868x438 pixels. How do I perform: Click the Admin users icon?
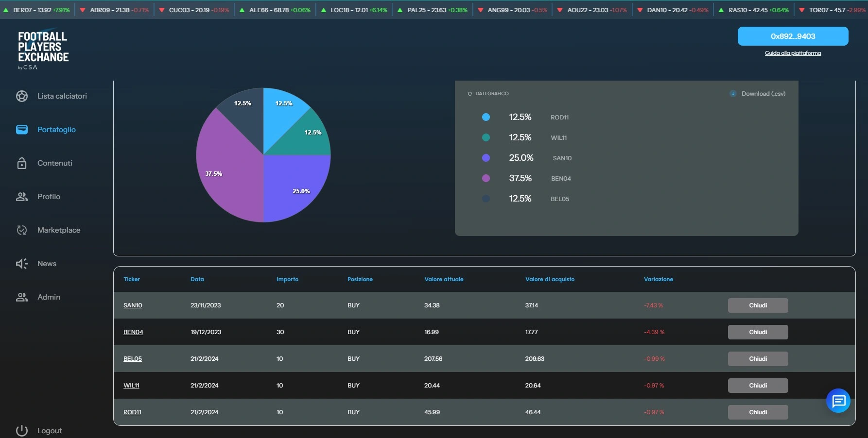22,297
